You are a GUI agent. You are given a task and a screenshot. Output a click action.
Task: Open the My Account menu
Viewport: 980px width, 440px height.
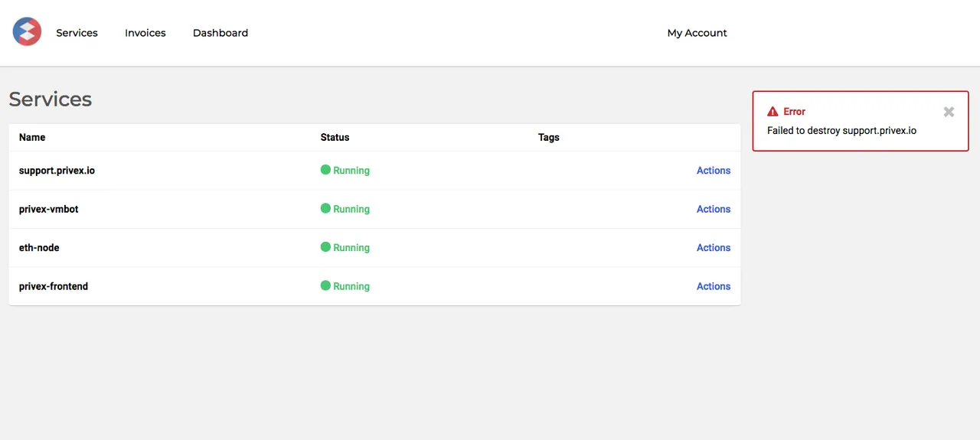697,33
